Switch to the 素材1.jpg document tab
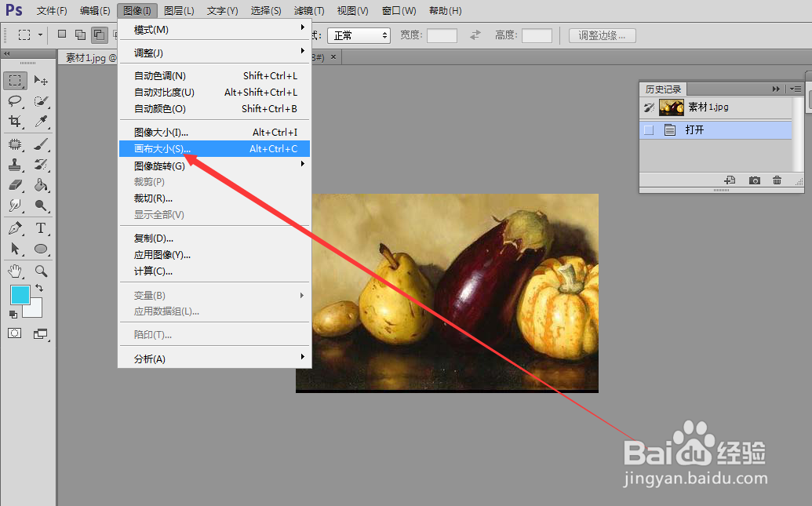The height and width of the screenshot is (506, 812). click(x=88, y=58)
